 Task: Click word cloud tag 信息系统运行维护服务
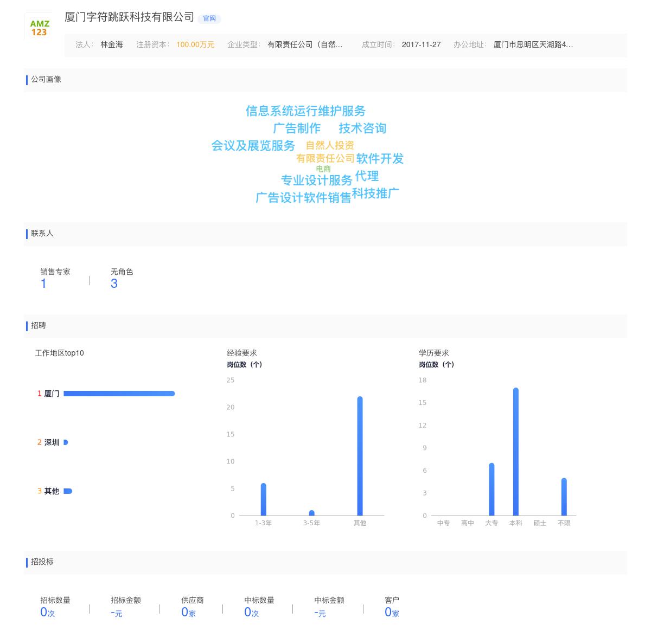[x=305, y=111]
